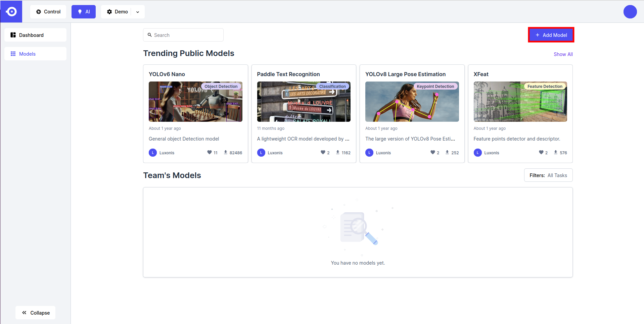The height and width of the screenshot is (324, 644).
Task: Open the Filters All Tasks dropdown
Action: 548,175
